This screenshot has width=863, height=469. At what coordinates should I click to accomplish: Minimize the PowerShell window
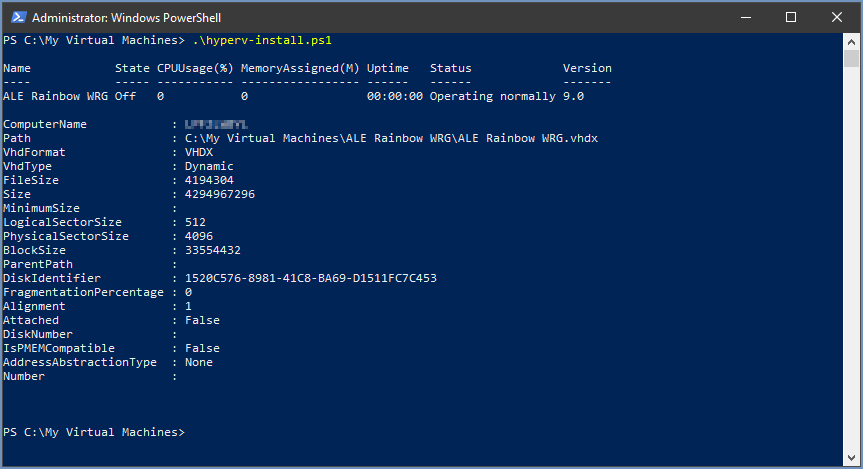point(746,18)
